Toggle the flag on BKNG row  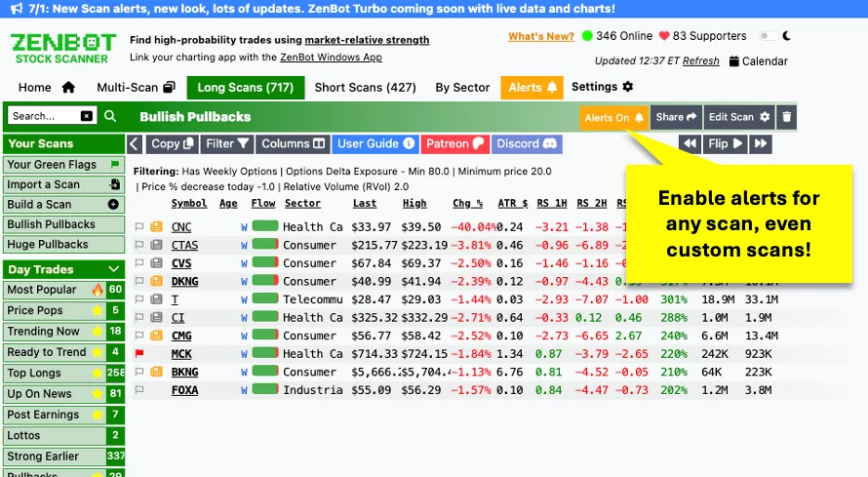click(139, 372)
